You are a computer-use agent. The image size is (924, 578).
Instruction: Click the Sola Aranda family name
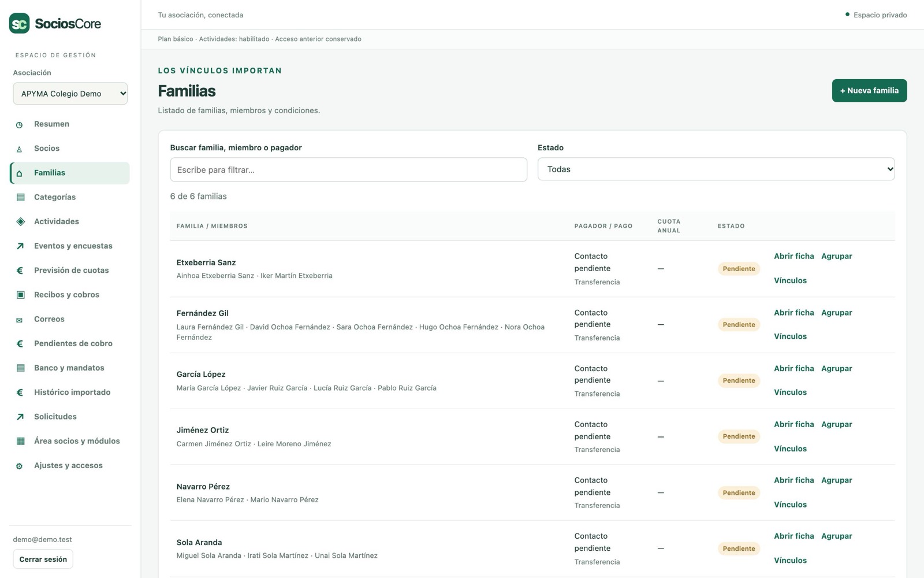click(x=199, y=543)
